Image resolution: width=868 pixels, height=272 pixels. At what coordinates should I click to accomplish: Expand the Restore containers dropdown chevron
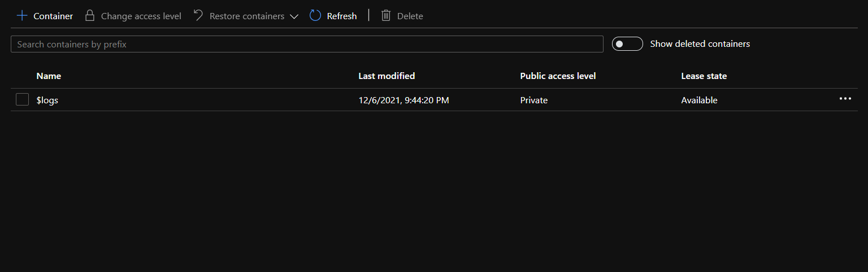(294, 16)
